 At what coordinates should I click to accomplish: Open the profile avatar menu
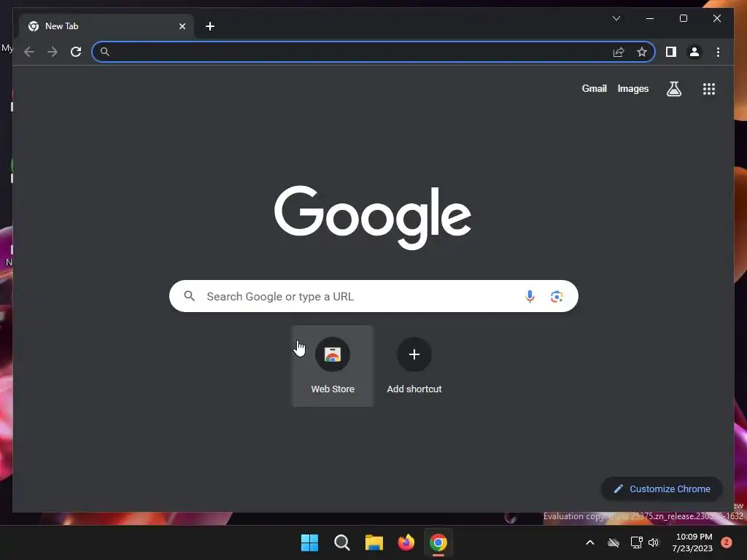pos(694,52)
